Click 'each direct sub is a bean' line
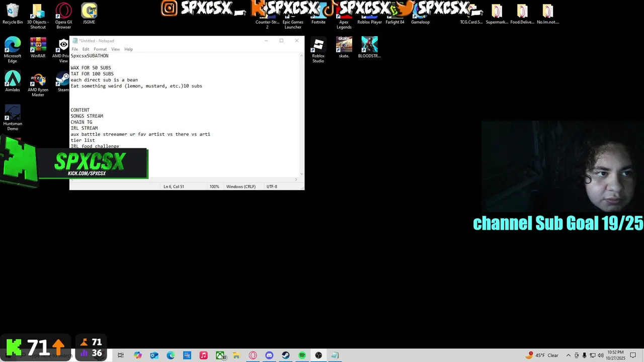644x362 pixels. pos(104,80)
